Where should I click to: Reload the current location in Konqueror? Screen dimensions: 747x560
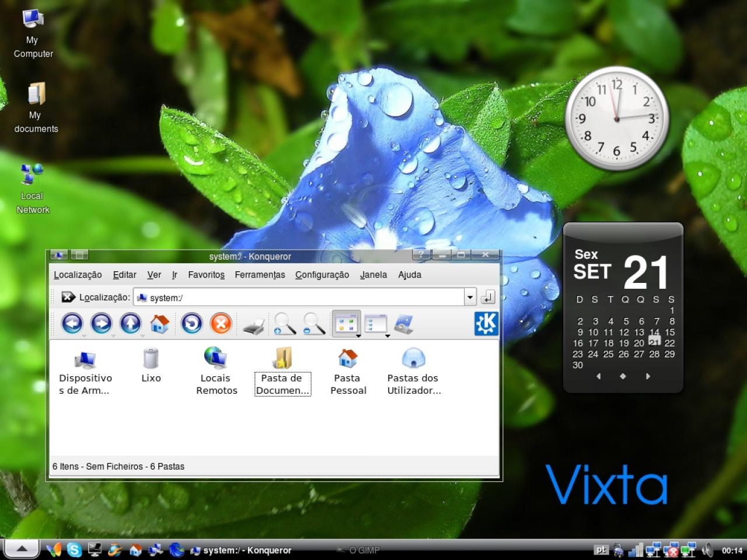click(191, 323)
